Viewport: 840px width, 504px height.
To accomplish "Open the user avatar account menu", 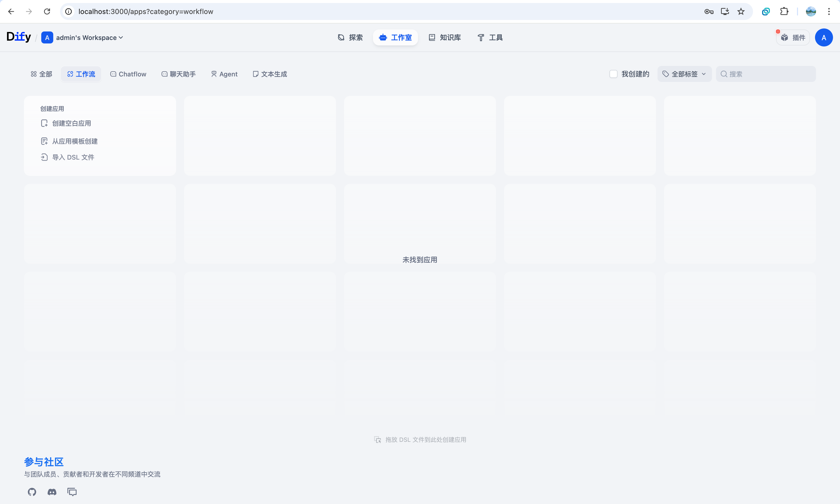I will [x=823, y=37].
